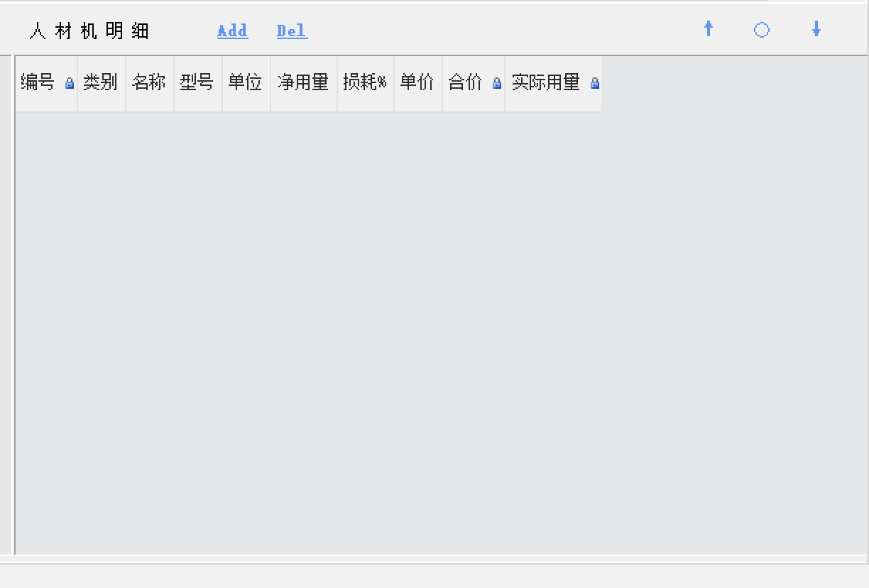Viewport: 869px width, 588px height.
Task: Select the 编号 column header
Action: (38, 83)
